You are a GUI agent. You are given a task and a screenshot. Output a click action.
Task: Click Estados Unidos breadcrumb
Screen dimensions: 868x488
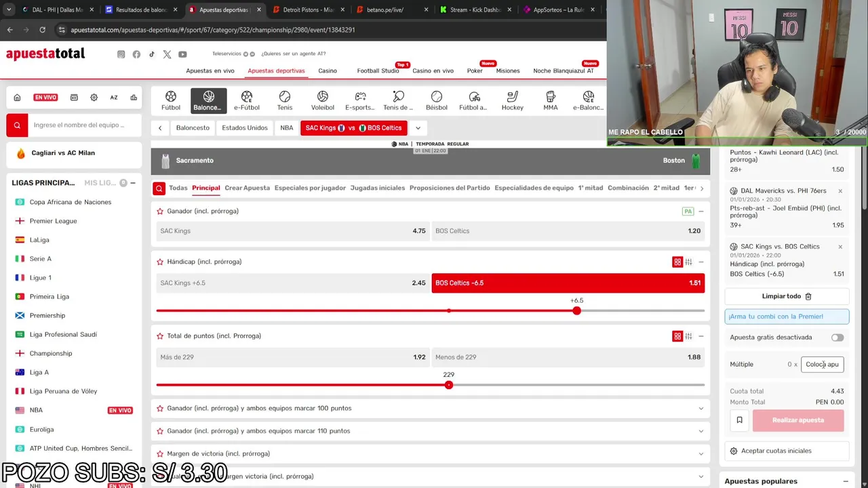click(x=245, y=128)
